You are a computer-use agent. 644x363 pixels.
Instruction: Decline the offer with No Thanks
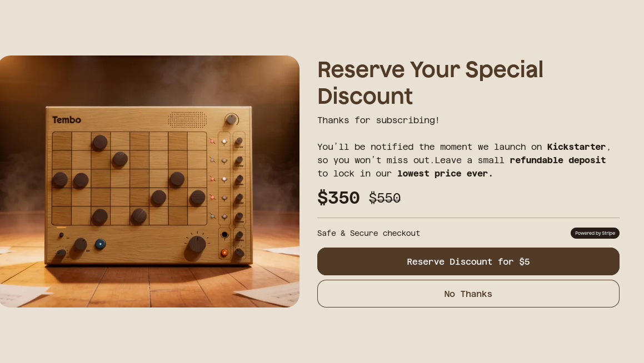[x=468, y=294]
